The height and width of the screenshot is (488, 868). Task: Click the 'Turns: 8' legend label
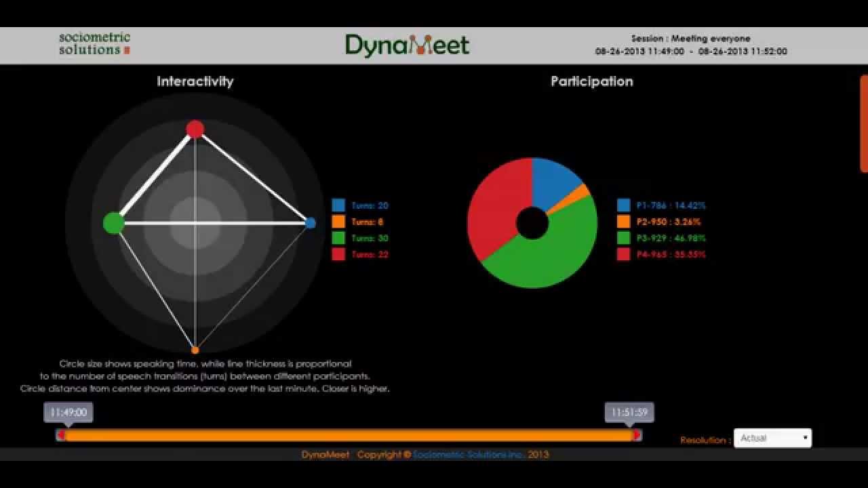pos(368,222)
